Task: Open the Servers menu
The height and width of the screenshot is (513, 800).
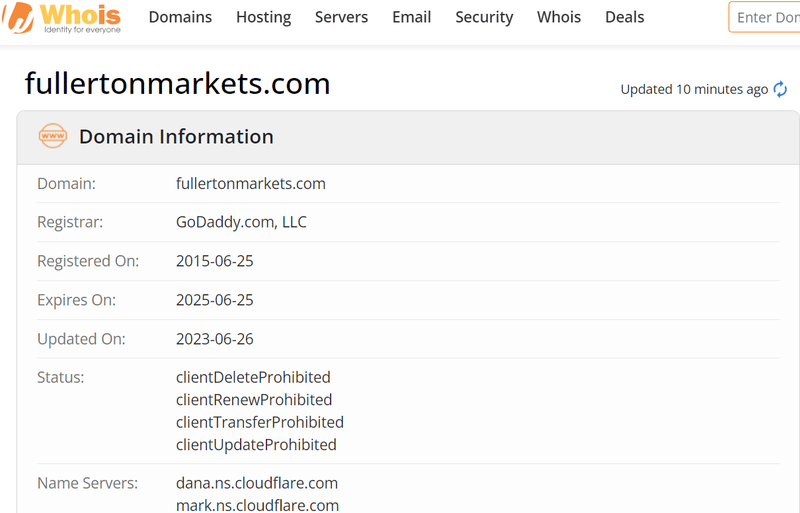Action: [341, 17]
